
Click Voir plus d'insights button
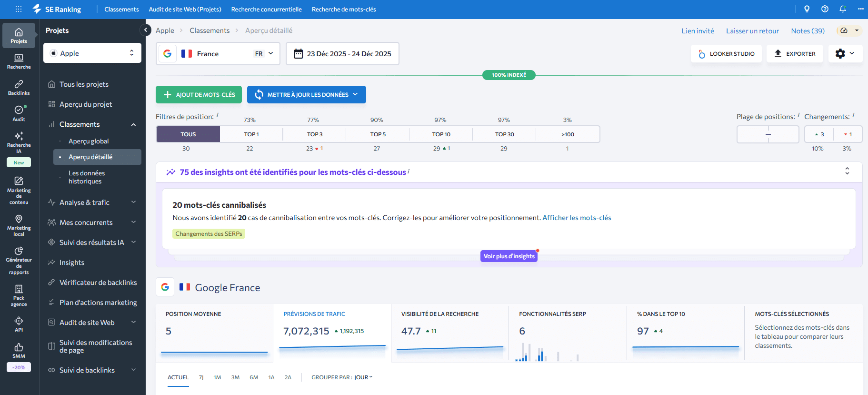tap(509, 256)
